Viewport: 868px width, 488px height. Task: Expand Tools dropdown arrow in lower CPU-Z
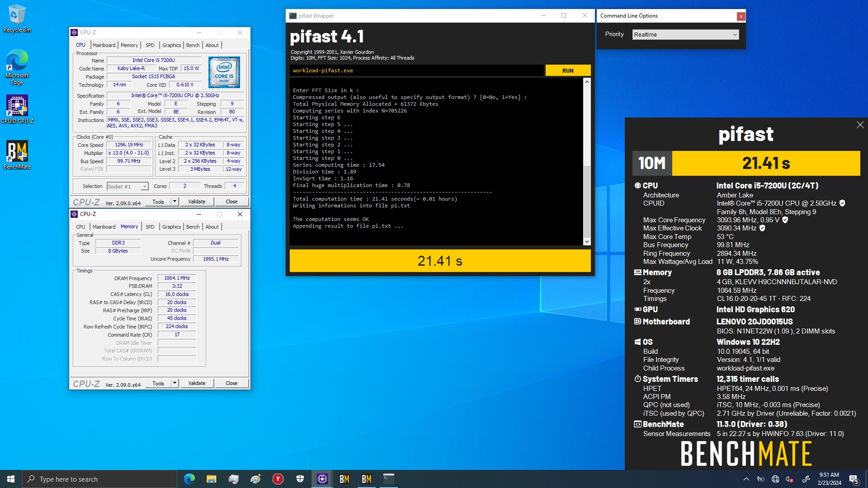point(175,383)
